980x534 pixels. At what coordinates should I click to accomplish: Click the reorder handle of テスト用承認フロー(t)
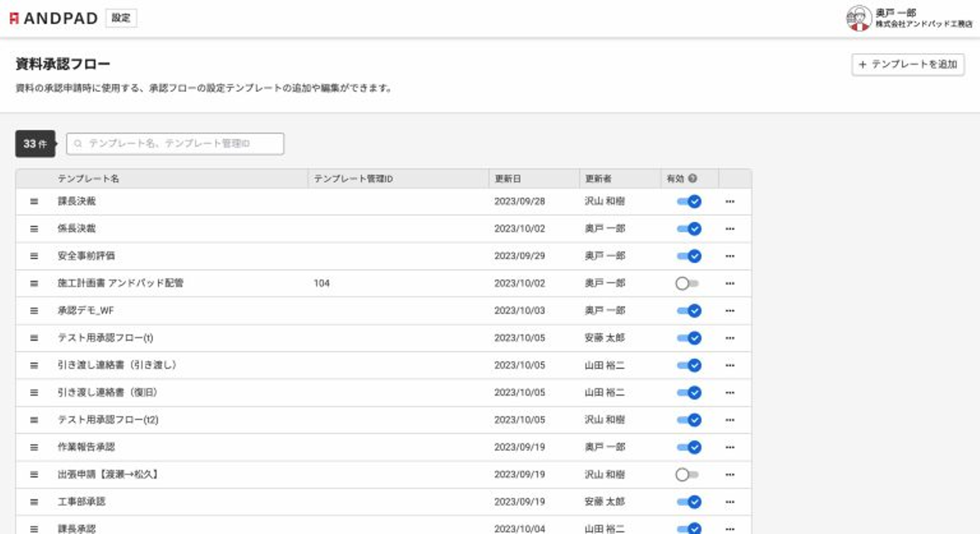(34, 338)
